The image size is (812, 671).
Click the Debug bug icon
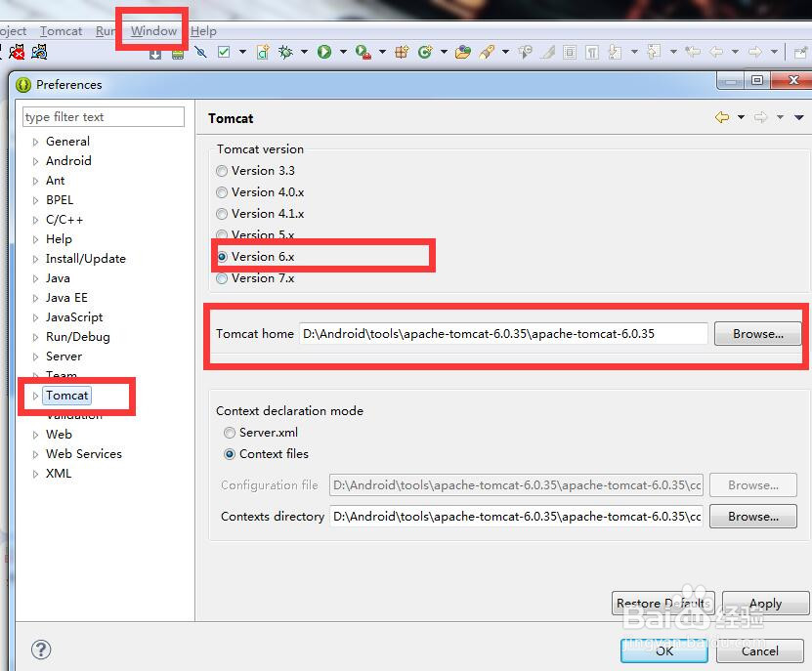point(285,52)
